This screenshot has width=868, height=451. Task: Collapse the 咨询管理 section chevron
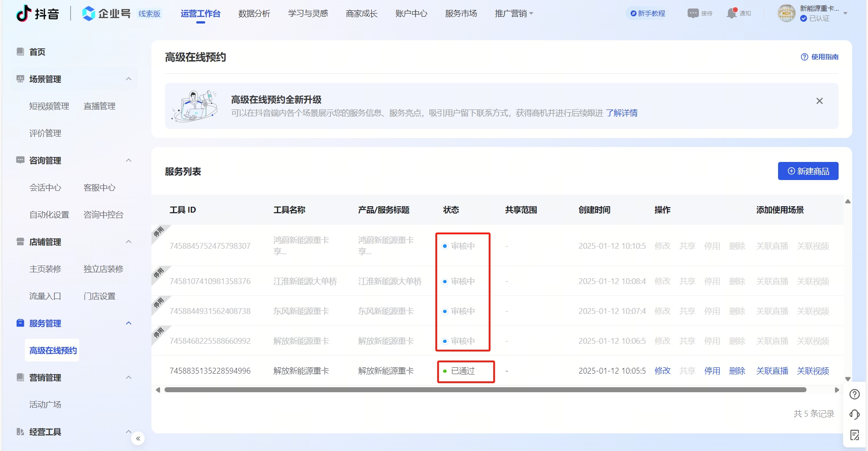click(128, 160)
